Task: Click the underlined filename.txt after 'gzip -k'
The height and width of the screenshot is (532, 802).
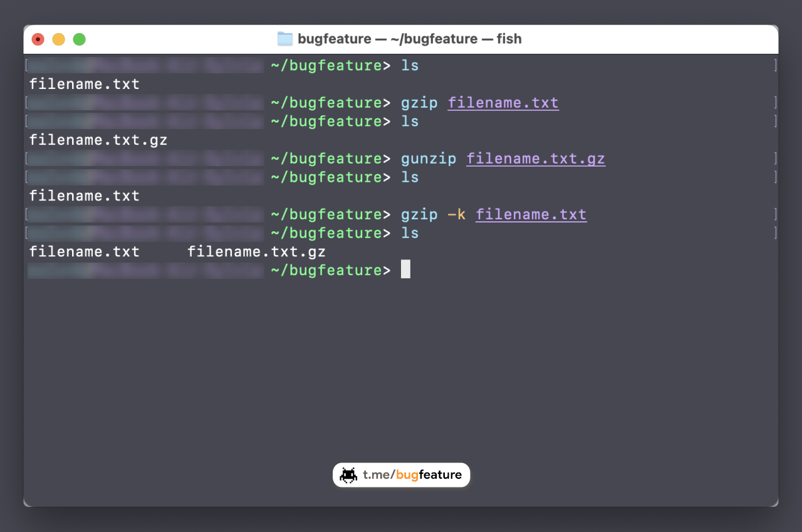Action: click(x=531, y=215)
